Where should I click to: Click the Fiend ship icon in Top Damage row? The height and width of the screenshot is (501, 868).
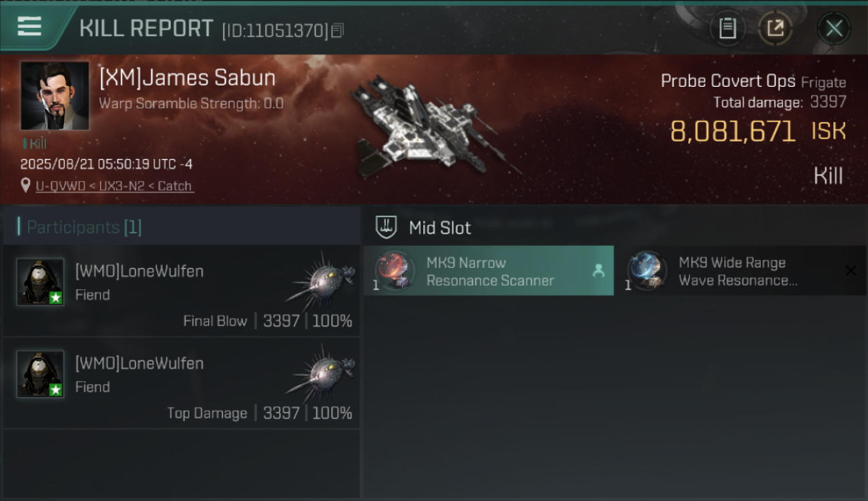click(322, 371)
